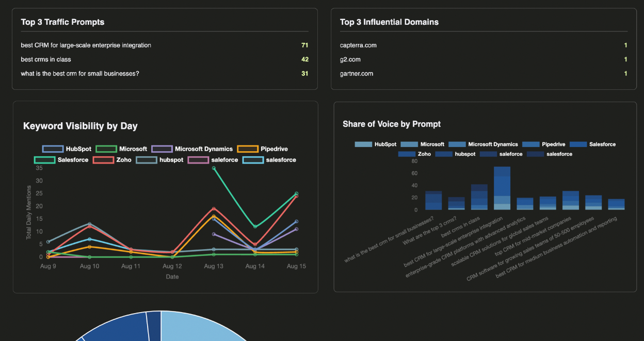
Task: Click the traffic value 42
Action: pyautogui.click(x=304, y=59)
